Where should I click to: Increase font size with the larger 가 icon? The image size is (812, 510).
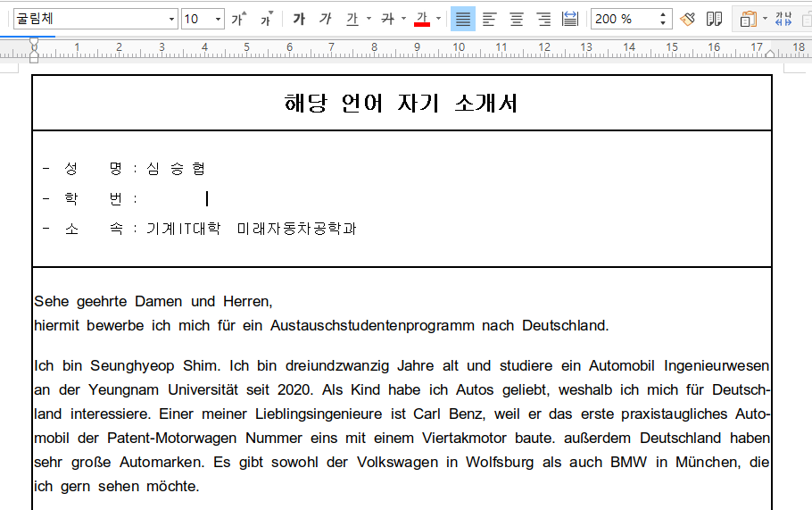(239, 19)
